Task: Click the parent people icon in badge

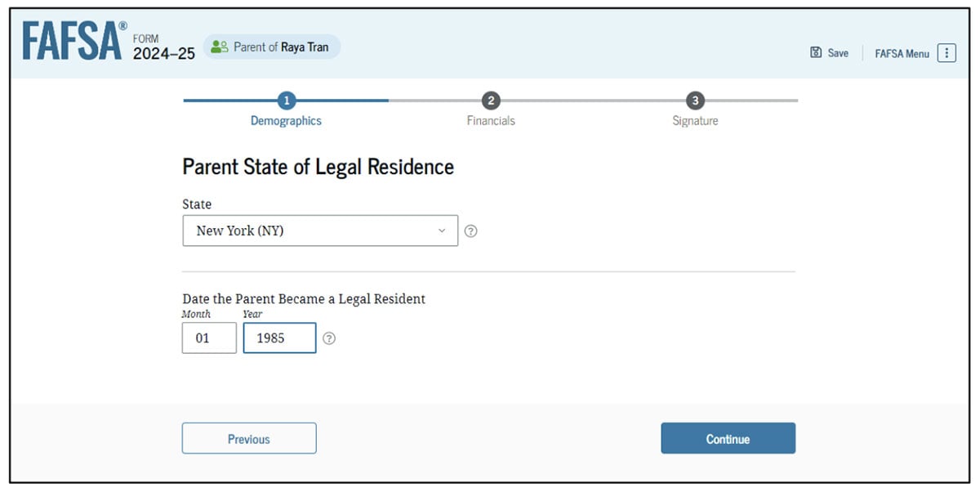Action: [219, 47]
